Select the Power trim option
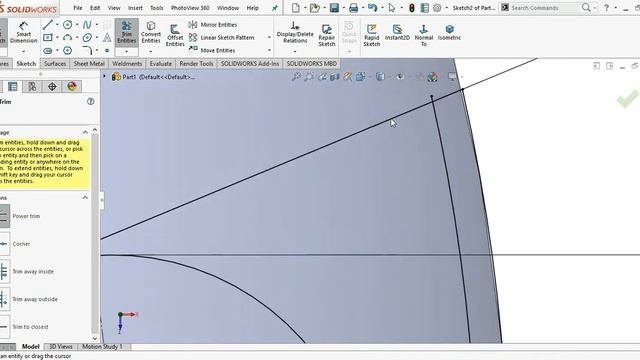This screenshot has height=360, width=640. click(20, 216)
